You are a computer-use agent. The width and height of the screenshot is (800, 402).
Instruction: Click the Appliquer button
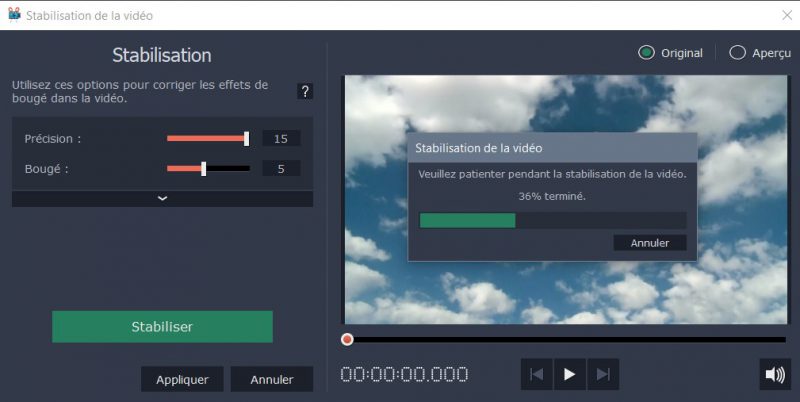(182, 379)
